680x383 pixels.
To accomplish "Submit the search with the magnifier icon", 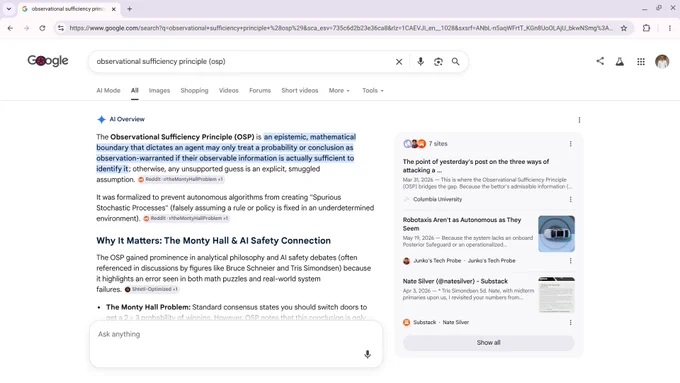I will (455, 62).
